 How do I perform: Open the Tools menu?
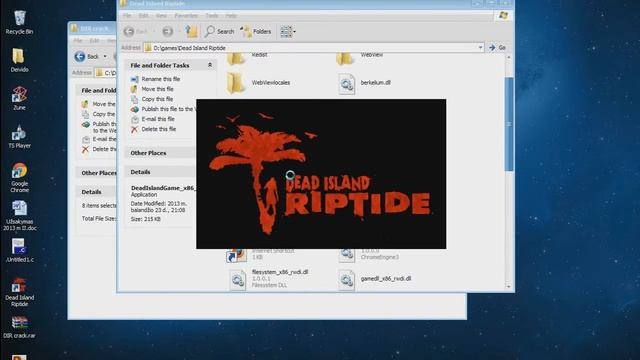click(212, 16)
